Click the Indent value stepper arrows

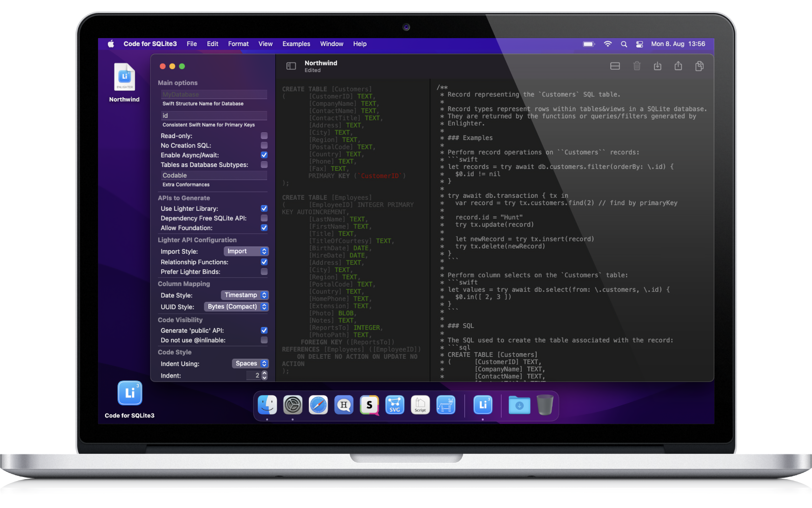point(265,375)
